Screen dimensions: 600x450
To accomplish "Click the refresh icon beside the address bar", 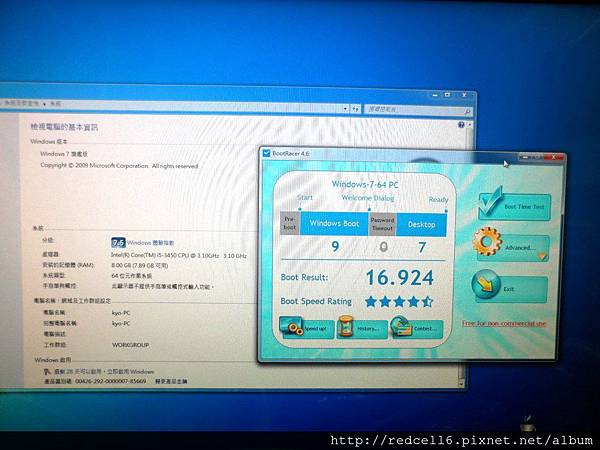I will [355, 109].
